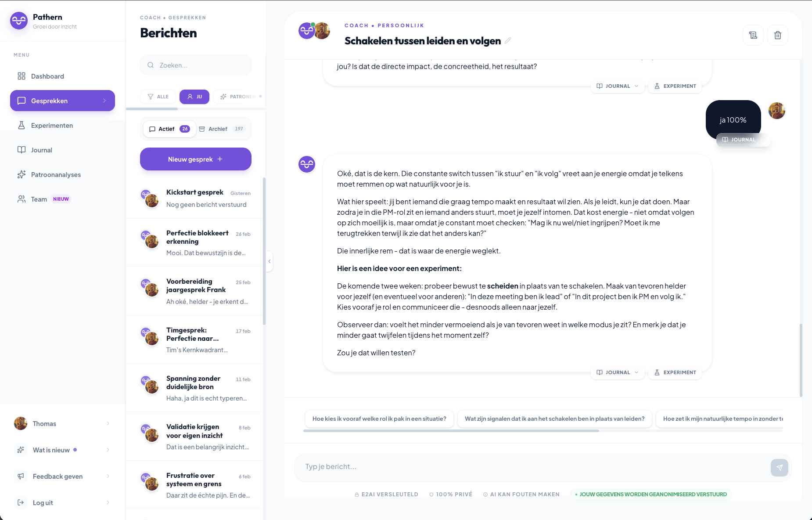The image size is (812, 520).
Task: Open the Gesprekken menu item
Action: [x=49, y=101]
